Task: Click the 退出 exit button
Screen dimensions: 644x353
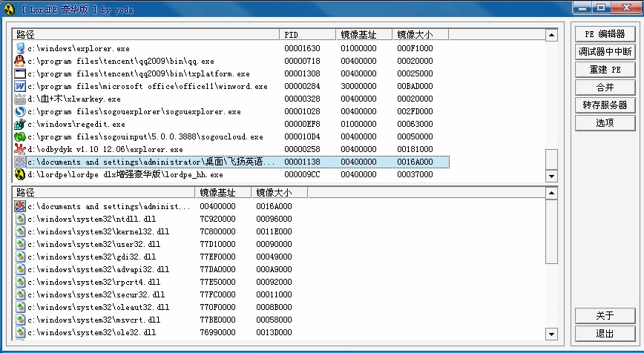Action: [x=605, y=334]
